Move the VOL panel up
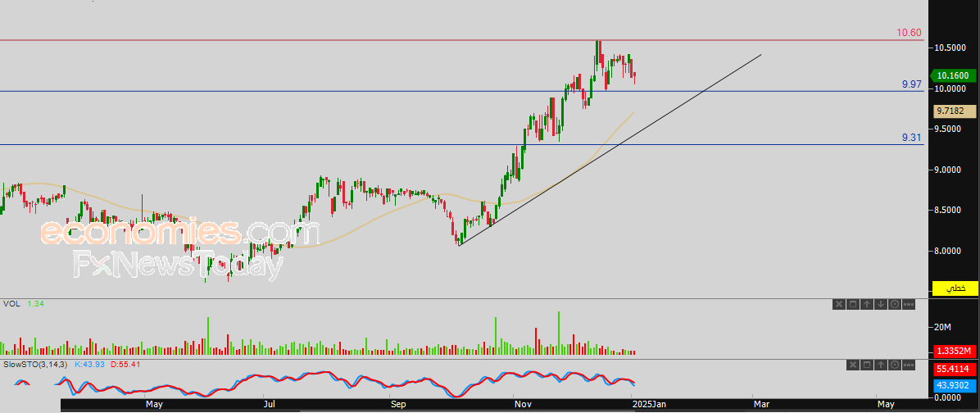Image resolution: width=980 pixels, height=413 pixels. coord(866,305)
